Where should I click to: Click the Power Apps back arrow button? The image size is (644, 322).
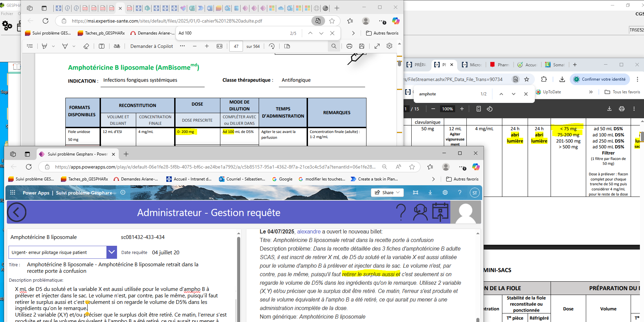point(17,212)
